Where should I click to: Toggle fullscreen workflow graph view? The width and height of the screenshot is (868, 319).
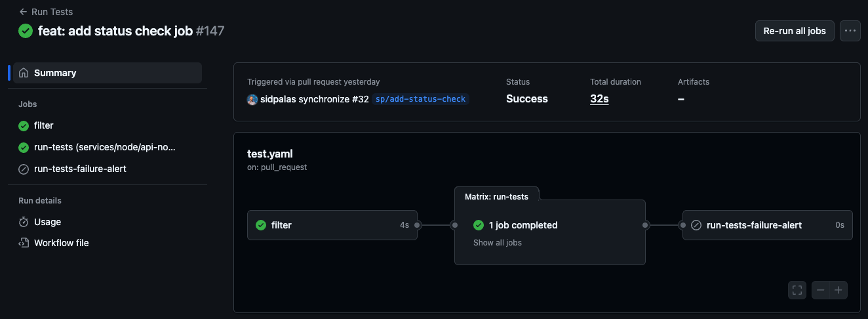coord(797,290)
